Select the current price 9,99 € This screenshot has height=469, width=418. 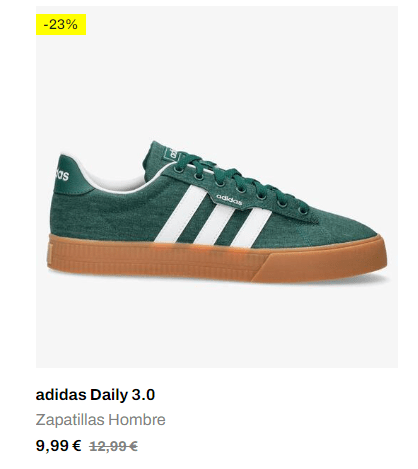click(58, 446)
